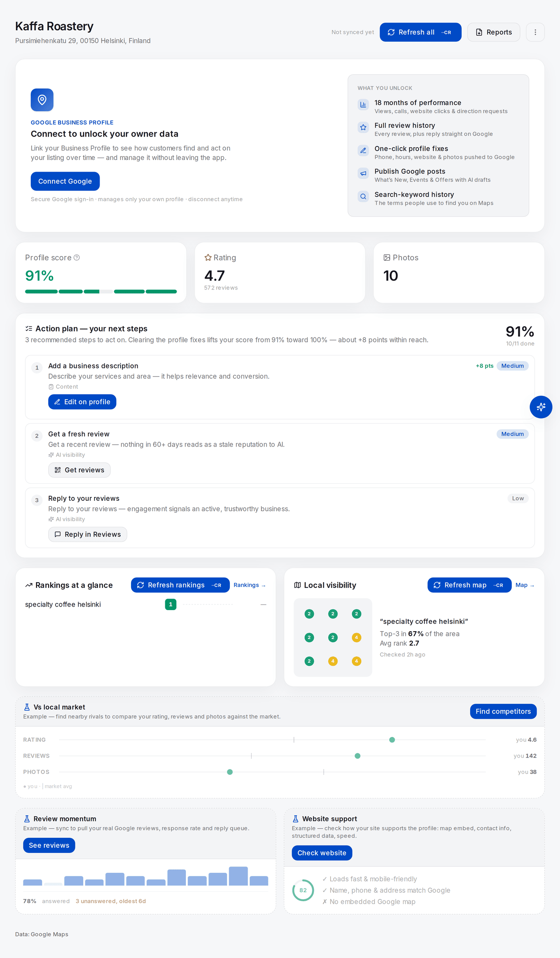Click the Profile score help icon
This screenshot has height=958, width=560.
point(77,258)
